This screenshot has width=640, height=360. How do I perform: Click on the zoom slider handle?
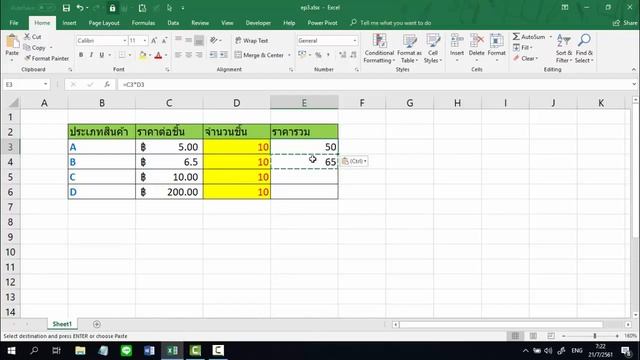(595, 336)
